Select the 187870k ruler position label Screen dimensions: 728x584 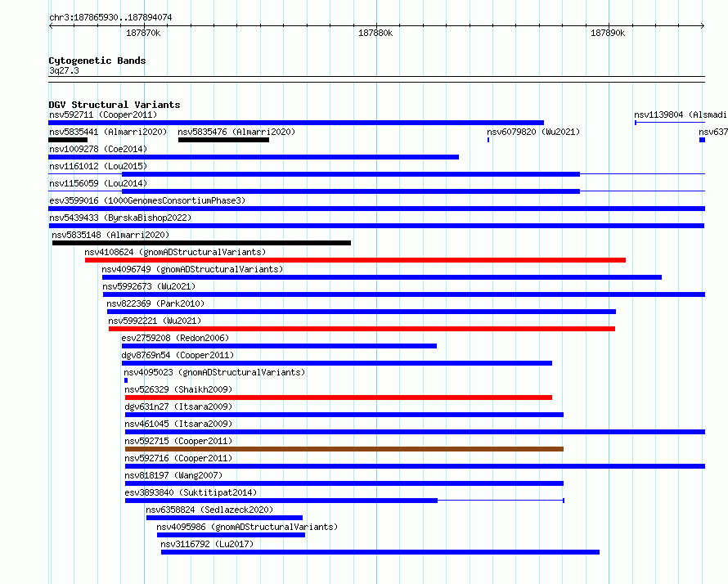coord(143,33)
